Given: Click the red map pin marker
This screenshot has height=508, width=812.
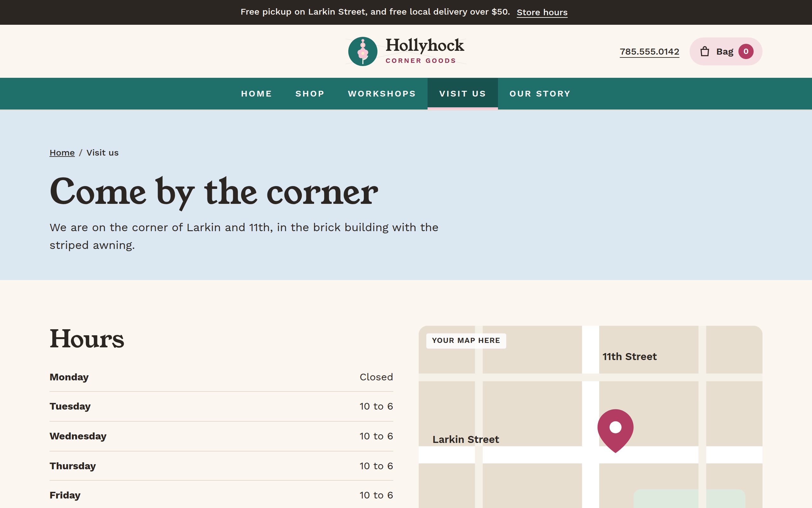Looking at the screenshot, I should point(615,431).
